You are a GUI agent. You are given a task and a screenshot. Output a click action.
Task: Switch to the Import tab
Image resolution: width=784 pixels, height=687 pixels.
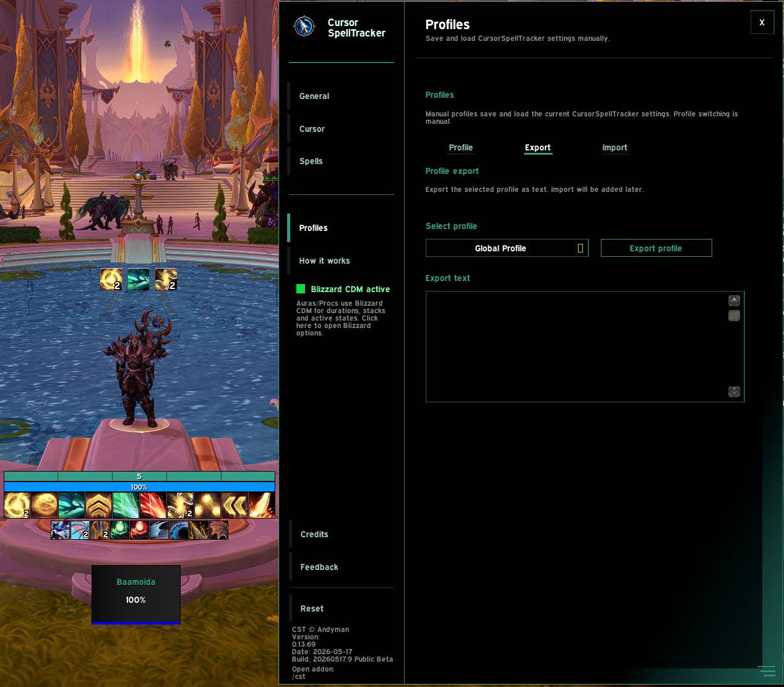coord(614,147)
